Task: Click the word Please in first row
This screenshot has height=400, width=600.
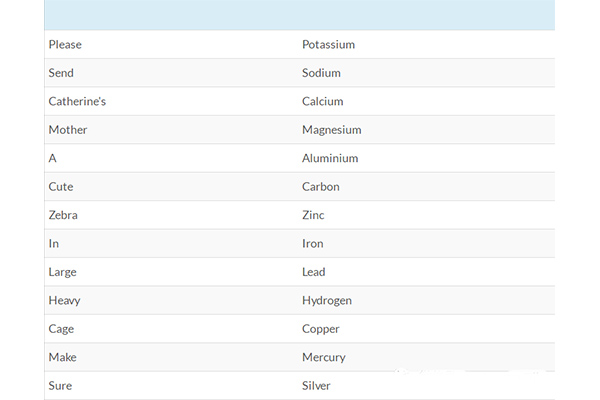Action: 65,45
